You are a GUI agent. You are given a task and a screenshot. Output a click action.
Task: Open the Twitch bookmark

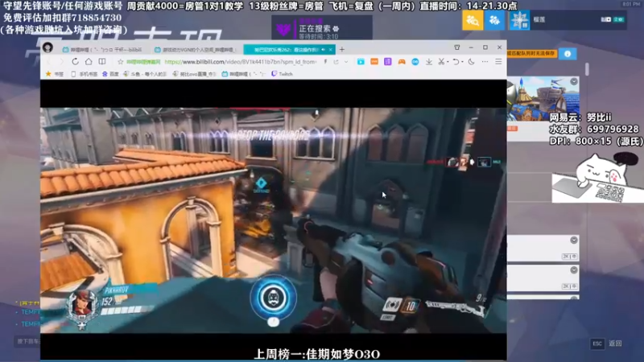point(283,74)
